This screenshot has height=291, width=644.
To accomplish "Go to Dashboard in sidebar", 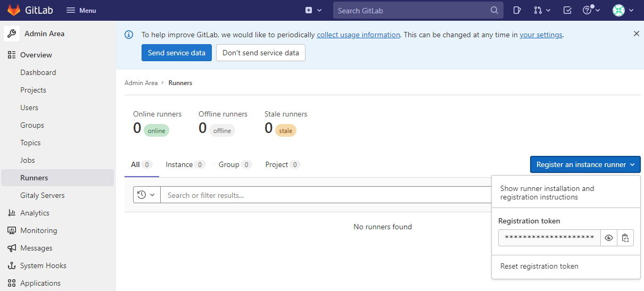I will coord(38,72).
